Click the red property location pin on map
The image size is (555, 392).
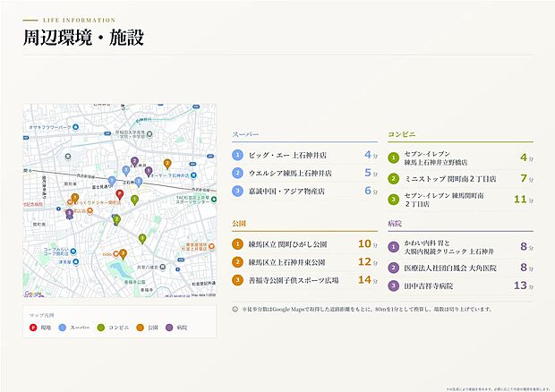(x=120, y=194)
